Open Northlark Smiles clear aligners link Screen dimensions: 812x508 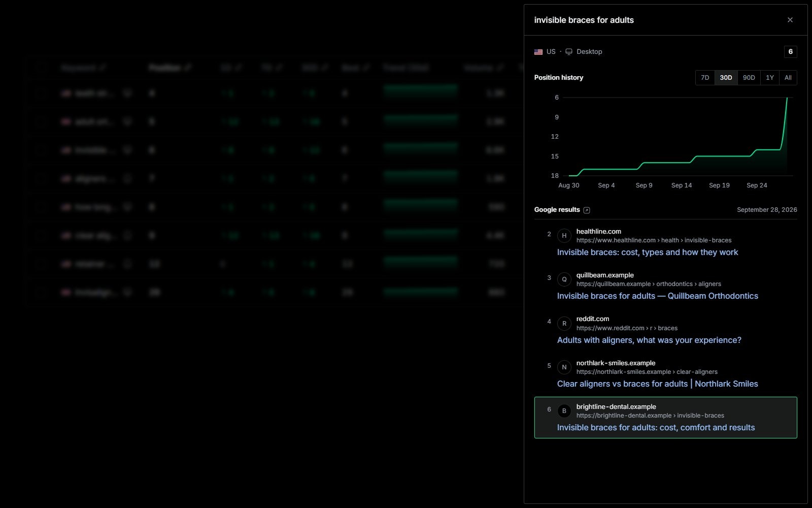[658, 384]
